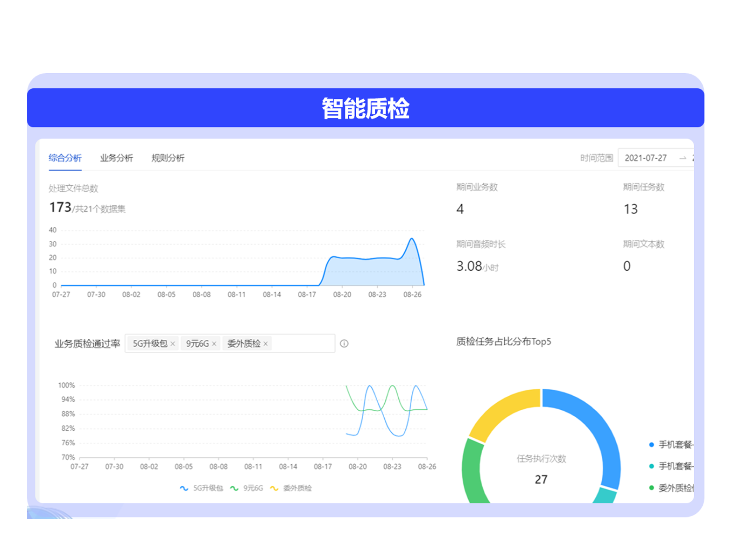The image size is (747, 560).
Task: Click the area chart peak near 08-26
Action: [x=412, y=239]
